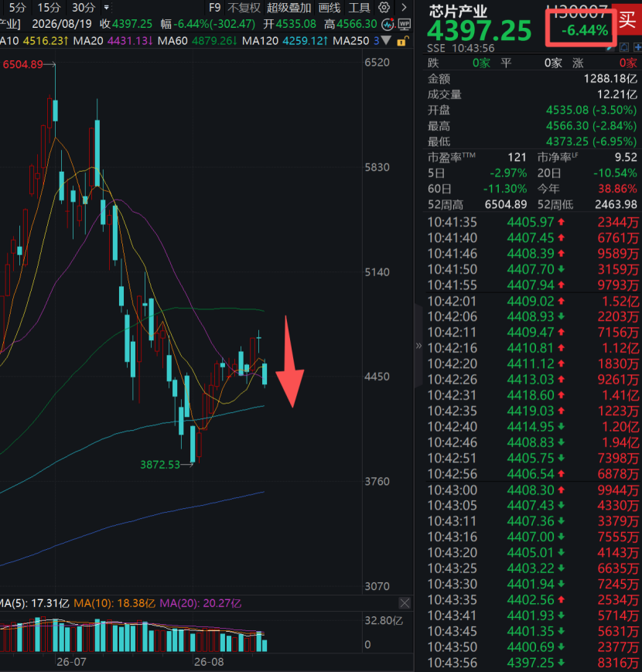Toggle the yellow unlock padlock icon
Viewport: 642px width, 672px height.
click(402, 41)
